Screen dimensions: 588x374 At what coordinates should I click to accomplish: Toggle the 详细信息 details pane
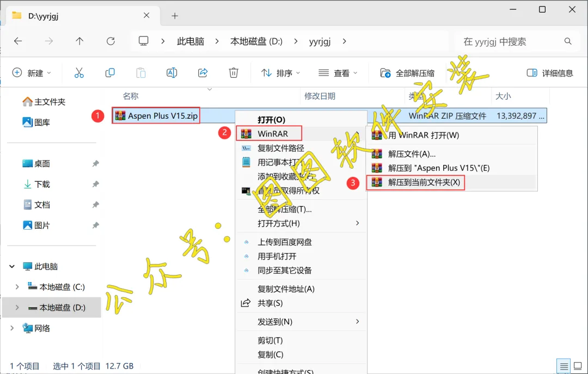[x=550, y=73]
